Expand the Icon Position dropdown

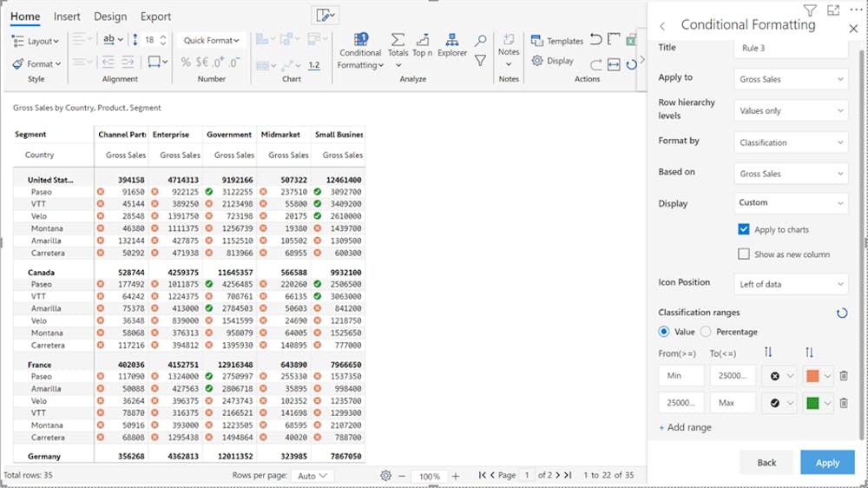click(x=791, y=283)
